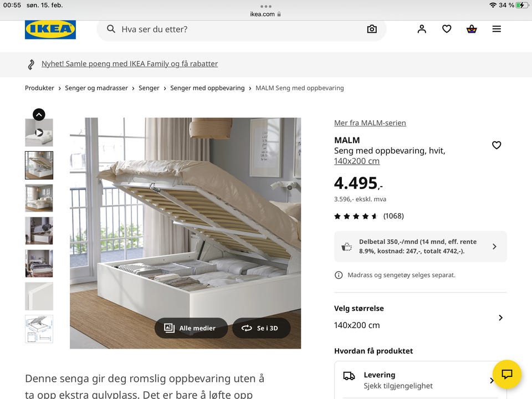Open the chat bubble button
Screen dimensions: 532x399
point(507,374)
